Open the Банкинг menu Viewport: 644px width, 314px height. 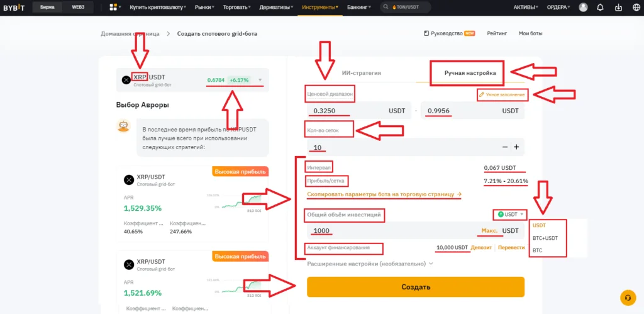[x=359, y=7]
